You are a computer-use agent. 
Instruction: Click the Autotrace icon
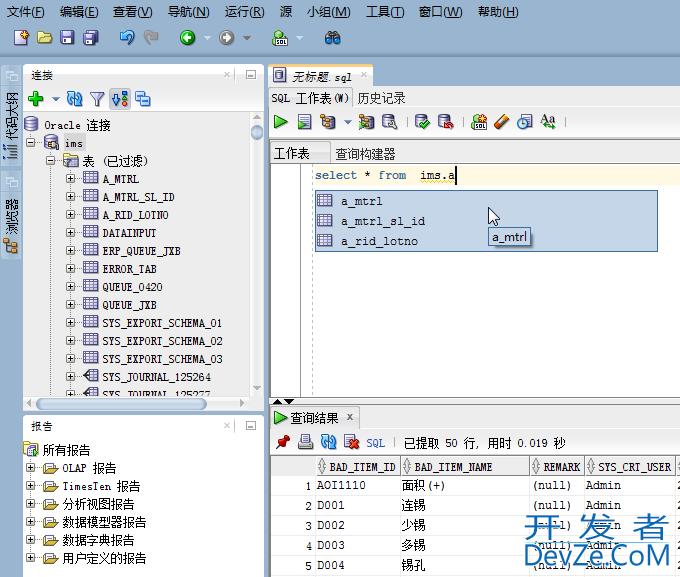(366, 122)
